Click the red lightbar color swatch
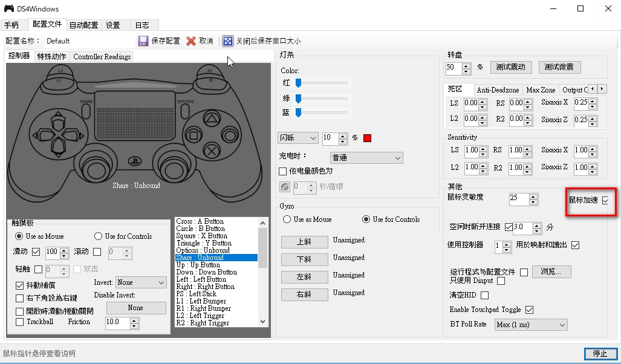This screenshot has height=364, width=621. click(367, 138)
